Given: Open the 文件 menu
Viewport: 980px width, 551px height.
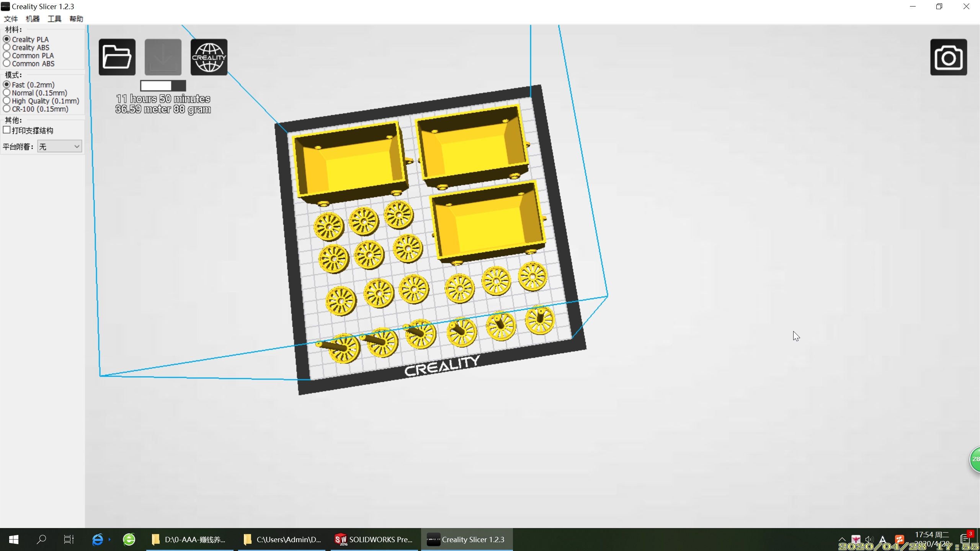Looking at the screenshot, I should pos(11,19).
